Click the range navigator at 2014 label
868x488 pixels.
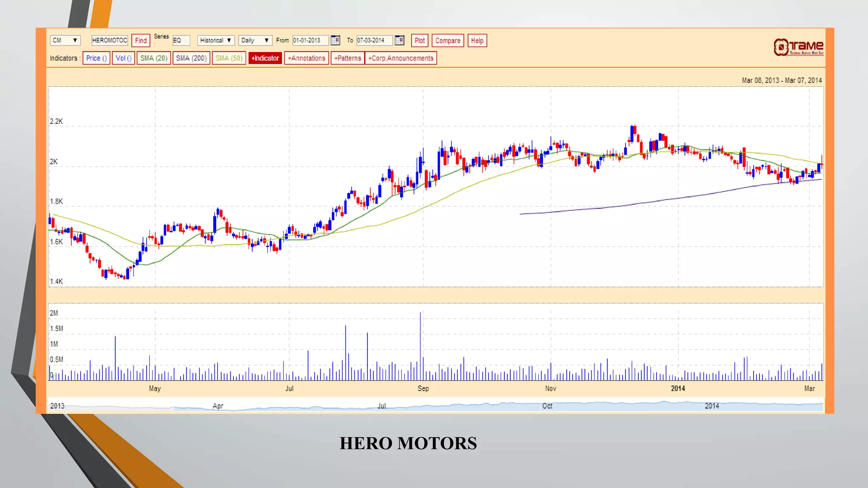coord(712,406)
